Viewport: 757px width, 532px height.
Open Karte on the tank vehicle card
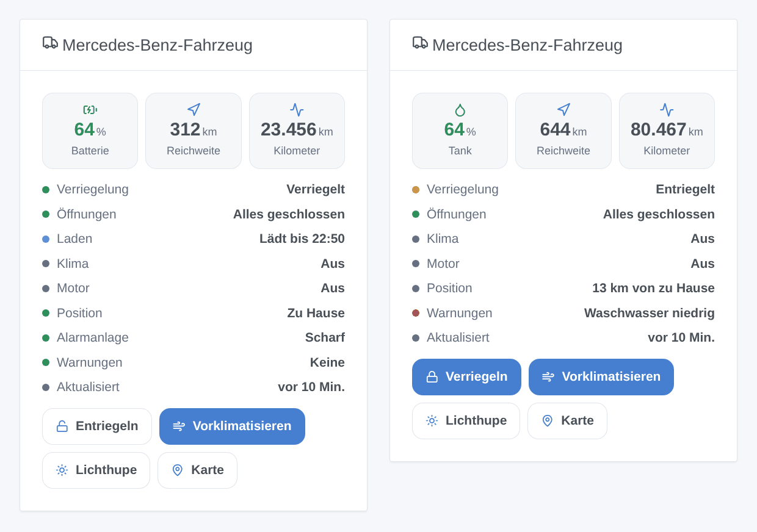[x=567, y=421]
